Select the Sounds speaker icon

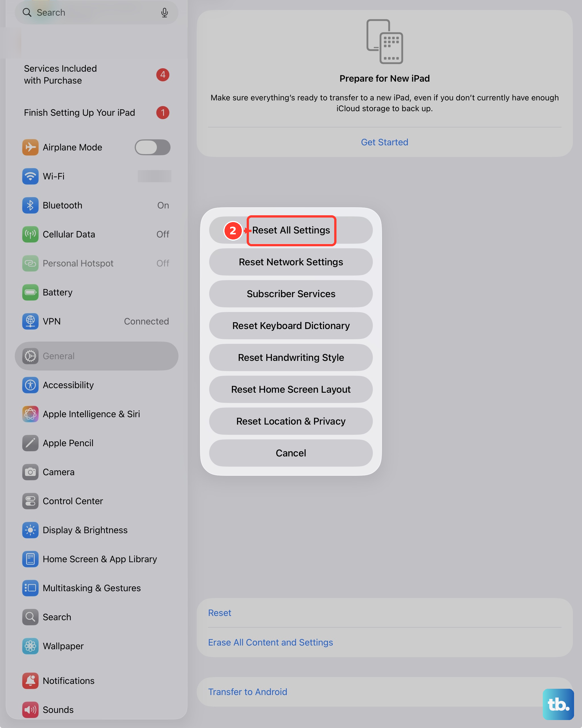pos(30,710)
